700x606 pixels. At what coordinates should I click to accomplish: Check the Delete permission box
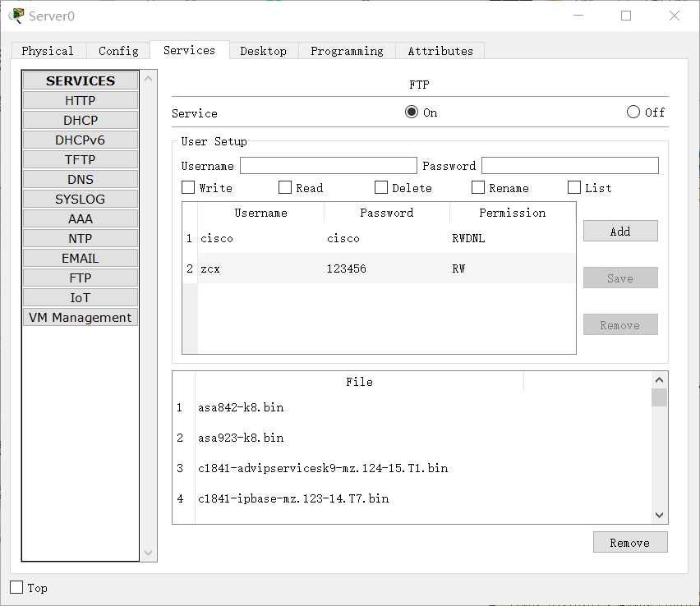381,187
